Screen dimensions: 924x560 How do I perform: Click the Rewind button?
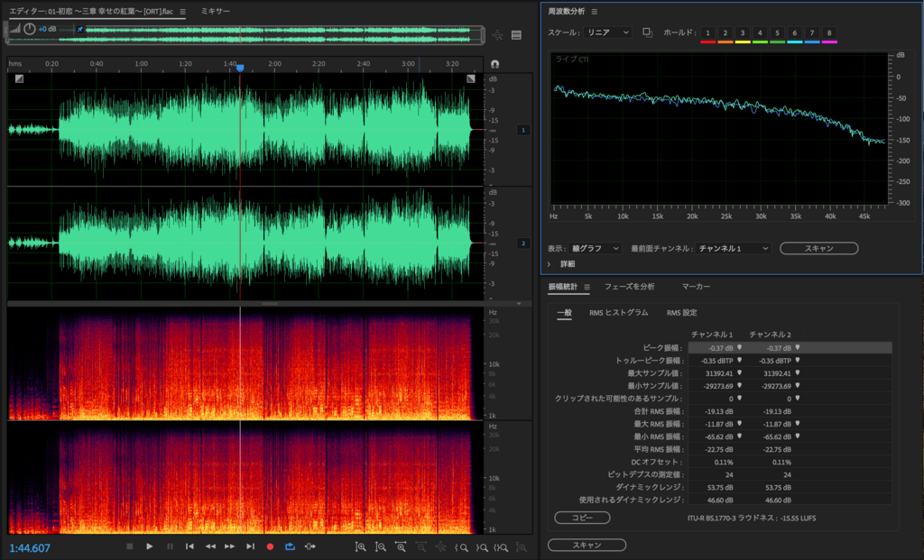coord(209,546)
